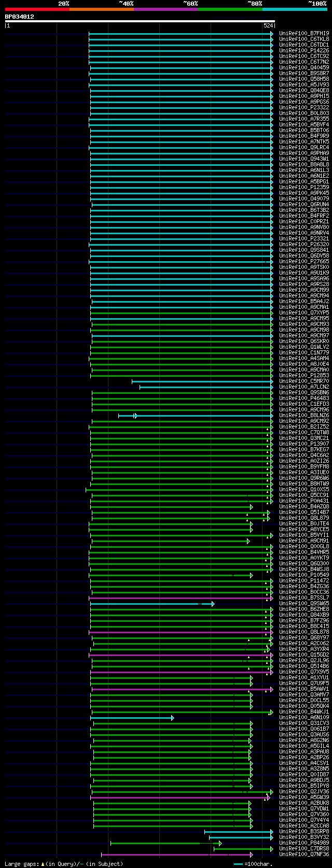
Task: Open hit UniRef100_P12359
Action: click(304, 187)
